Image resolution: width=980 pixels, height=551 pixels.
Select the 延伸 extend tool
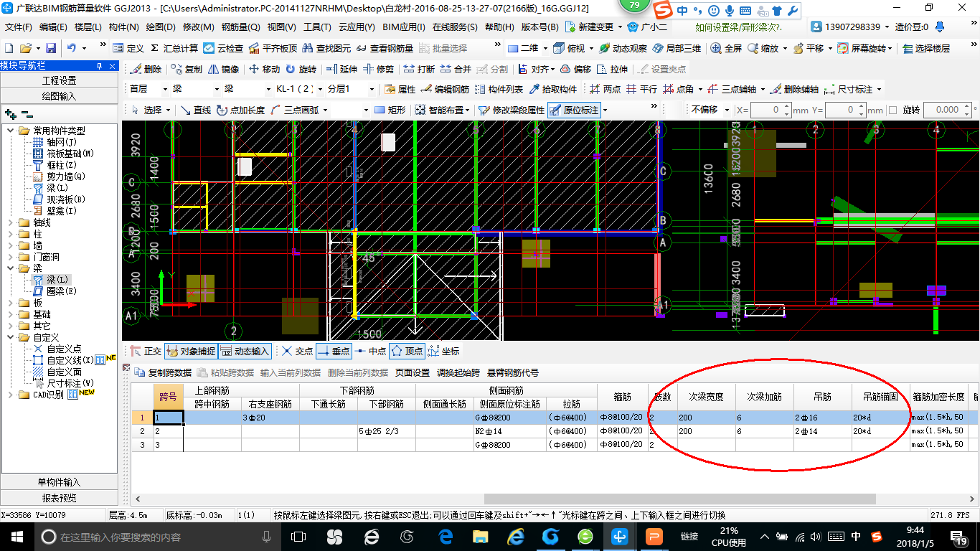point(341,69)
